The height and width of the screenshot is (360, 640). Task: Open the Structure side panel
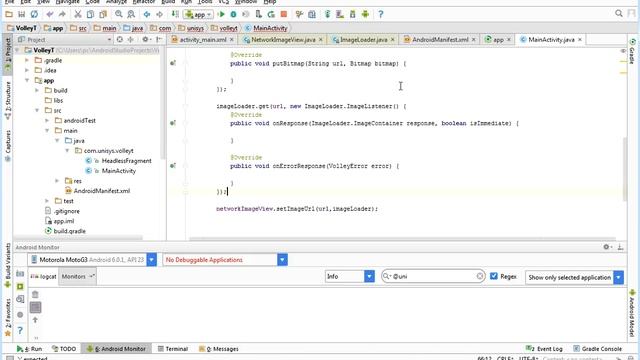7,100
